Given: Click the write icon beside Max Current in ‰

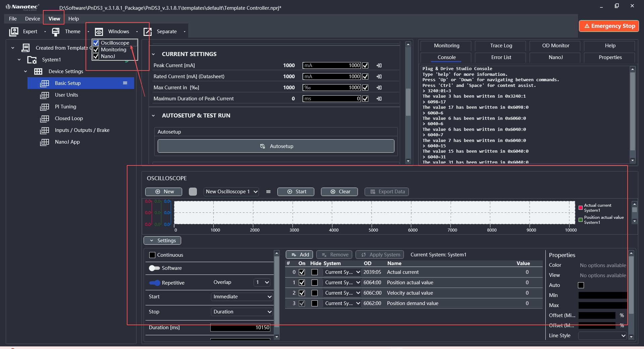Looking at the screenshot, I should [379, 88].
